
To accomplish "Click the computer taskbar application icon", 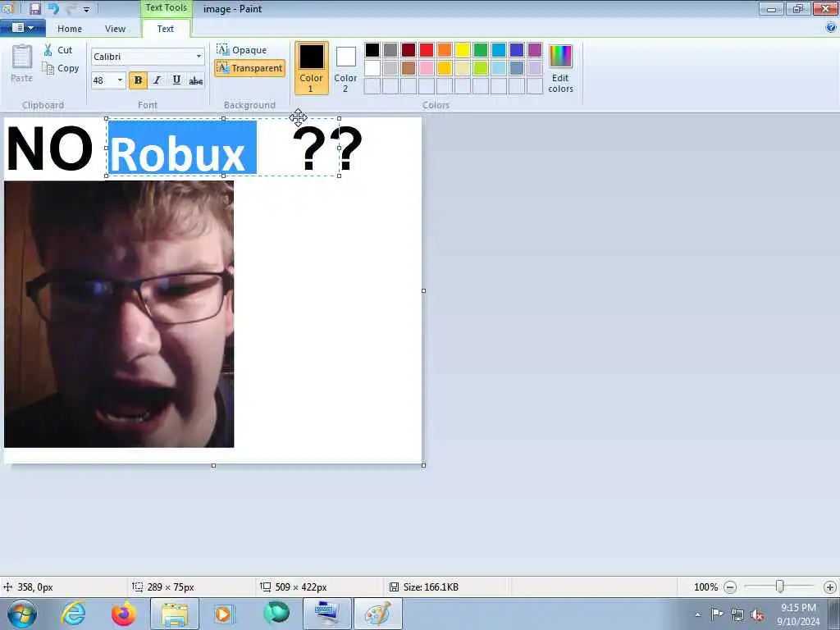I will coord(327,614).
